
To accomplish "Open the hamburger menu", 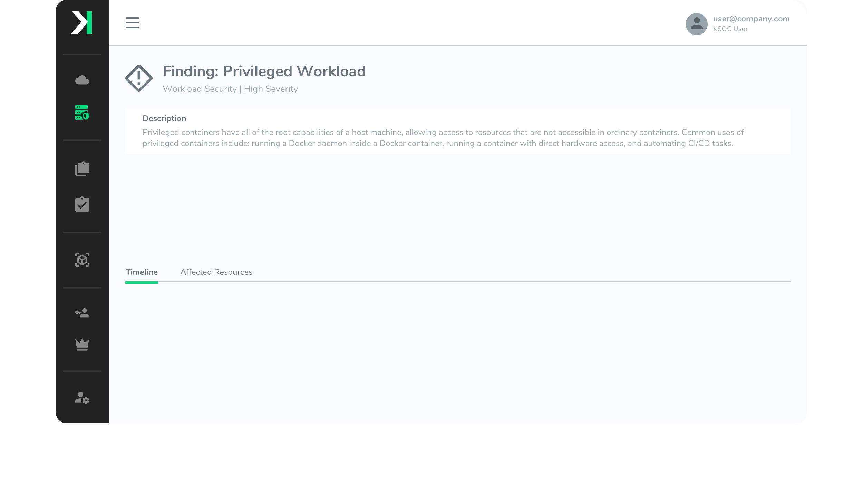I will tap(131, 22).
